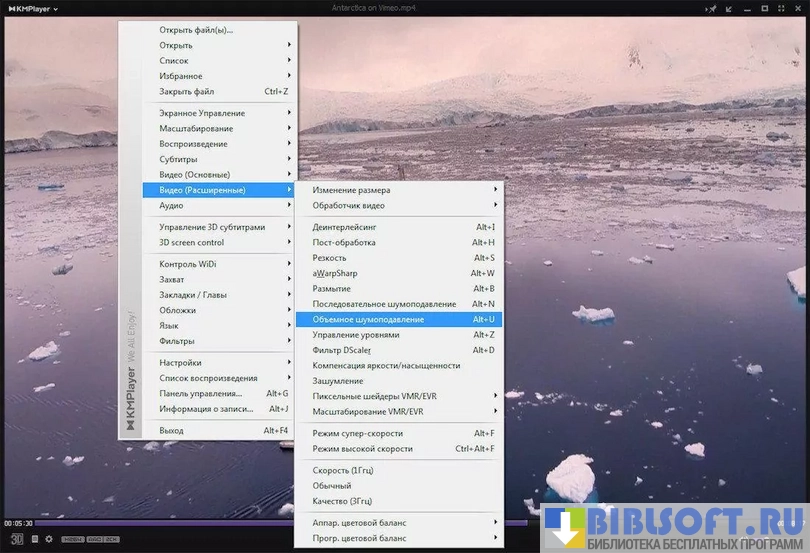810x553 pixels.
Task: Open the gear control box icon
Action: [x=49, y=539]
